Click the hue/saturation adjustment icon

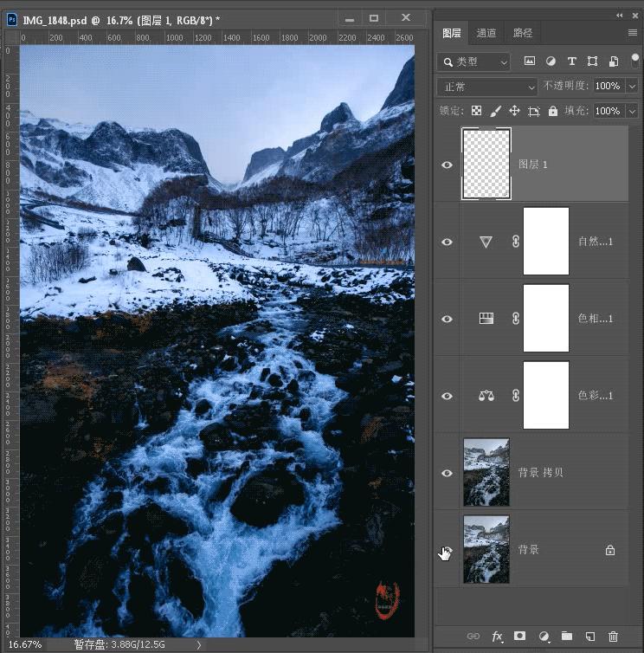[x=486, y=319]
